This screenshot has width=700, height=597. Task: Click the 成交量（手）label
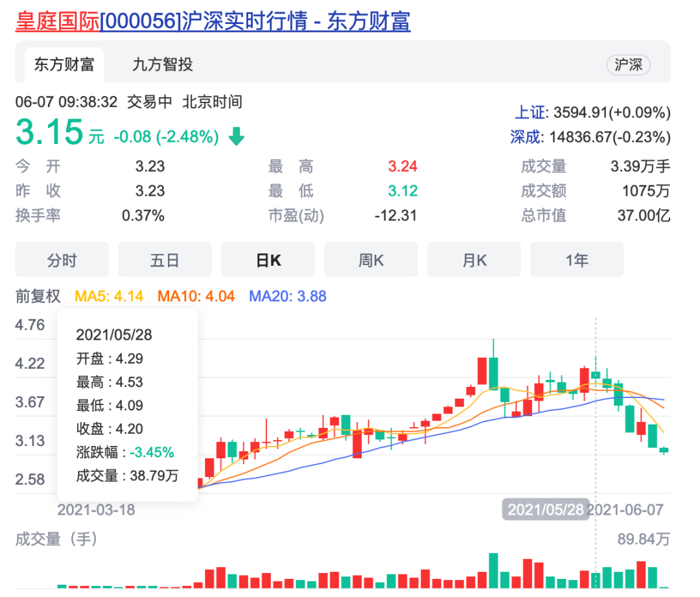pos(56,539)
